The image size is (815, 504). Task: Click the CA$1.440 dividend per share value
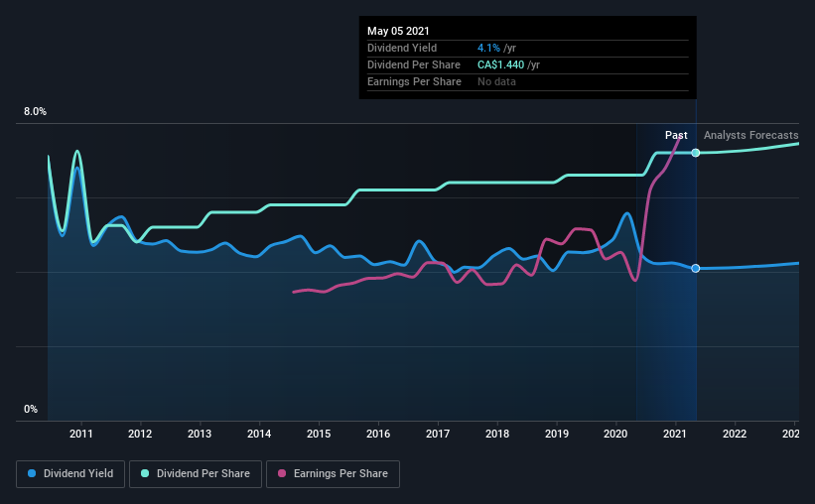point(500,64)
